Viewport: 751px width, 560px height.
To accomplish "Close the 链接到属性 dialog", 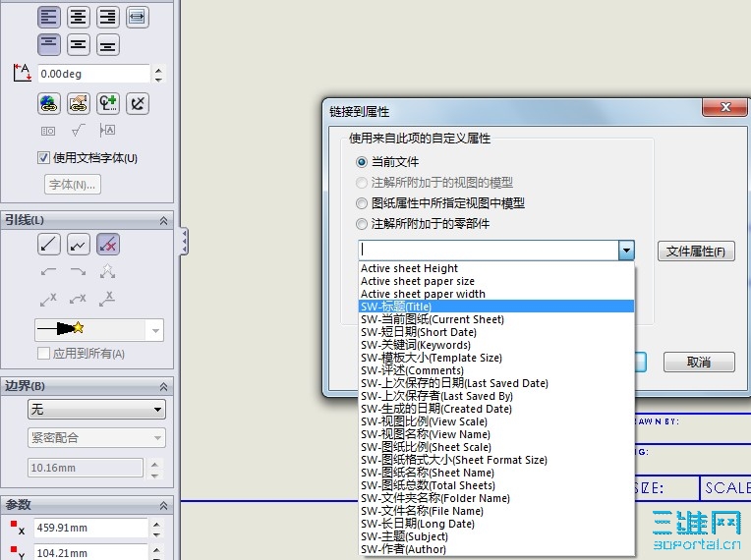I will tap(725, 107).
